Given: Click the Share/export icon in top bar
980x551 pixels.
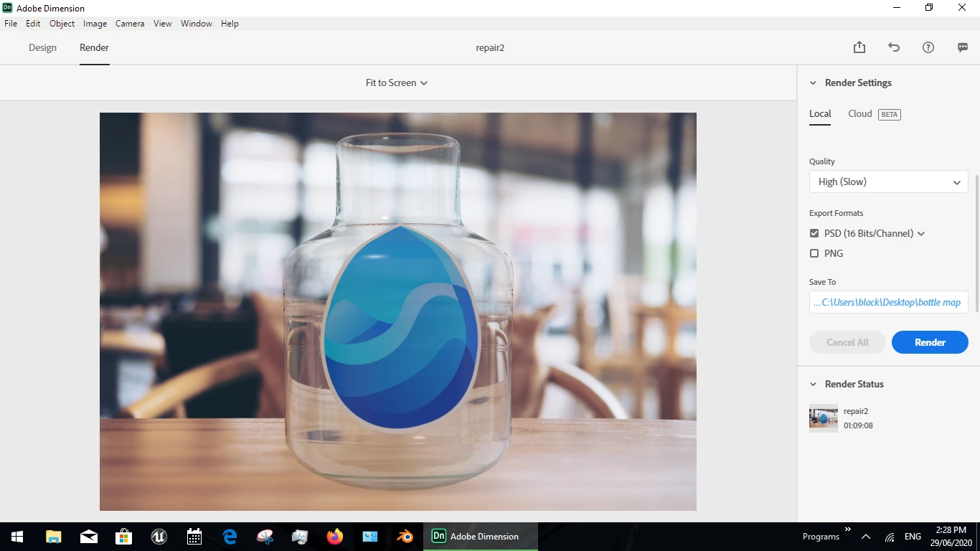Looking at the screenshot, I should (x=859, y=47).
